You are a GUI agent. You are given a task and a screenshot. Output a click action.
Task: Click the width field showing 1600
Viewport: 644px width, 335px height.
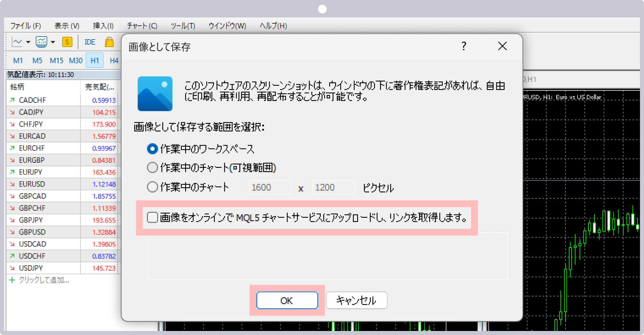pos(270,187)
